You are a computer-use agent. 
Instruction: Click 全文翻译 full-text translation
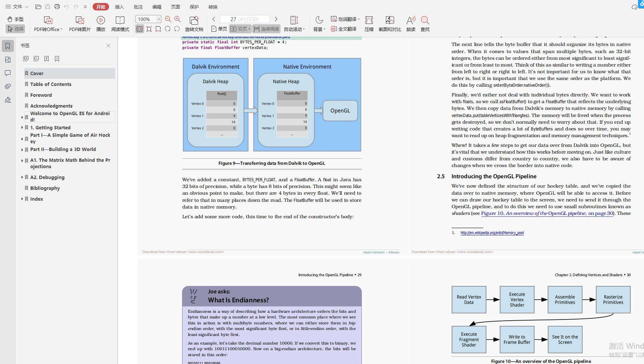tap(344, 29)
